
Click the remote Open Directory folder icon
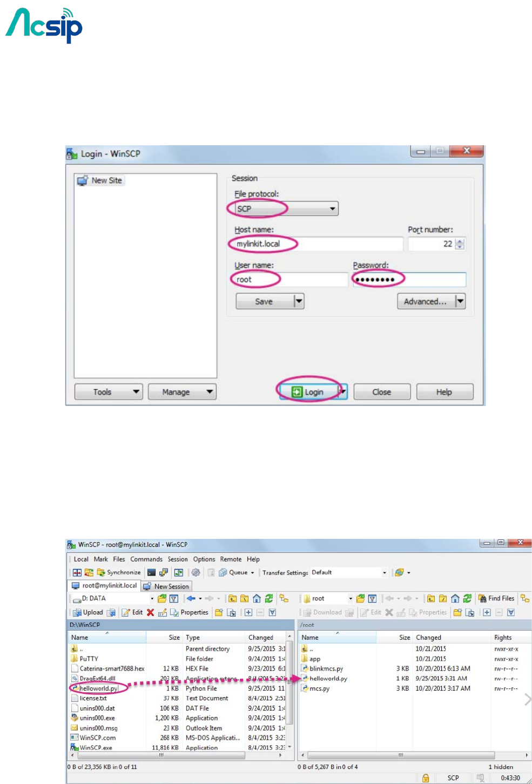[360, 598]
